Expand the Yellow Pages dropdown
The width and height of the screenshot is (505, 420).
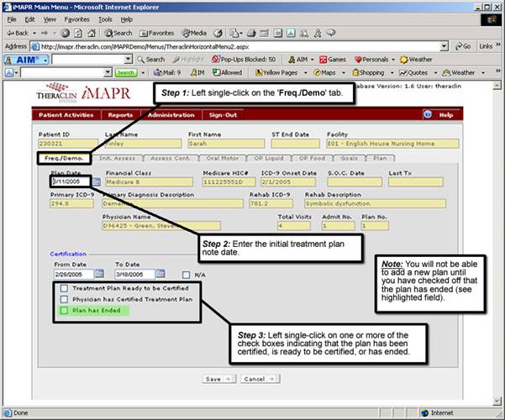pyautogui.click(x=306, y=73)
